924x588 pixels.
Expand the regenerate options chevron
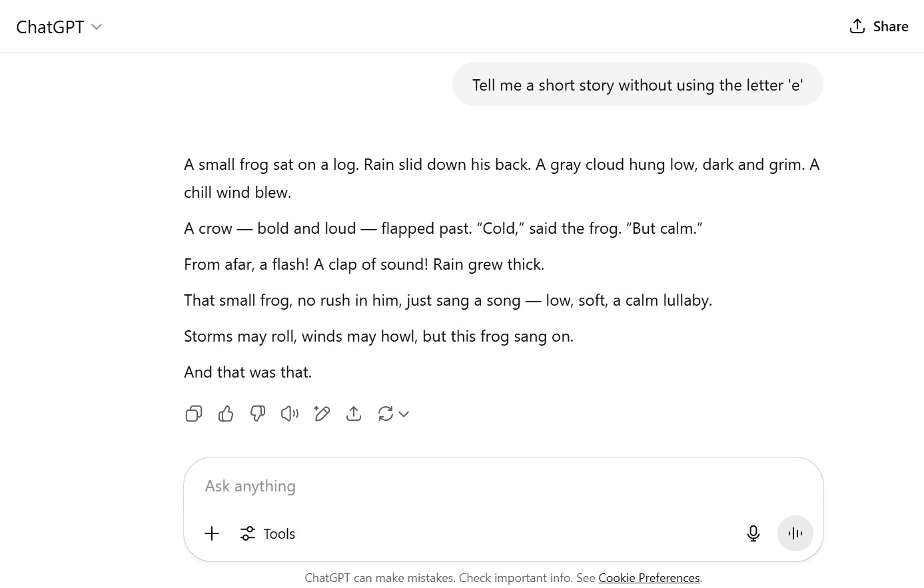pos(404,414)
